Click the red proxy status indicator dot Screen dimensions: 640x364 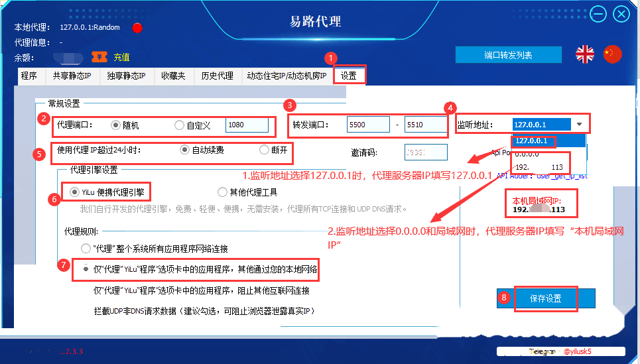tap(137, 28)
